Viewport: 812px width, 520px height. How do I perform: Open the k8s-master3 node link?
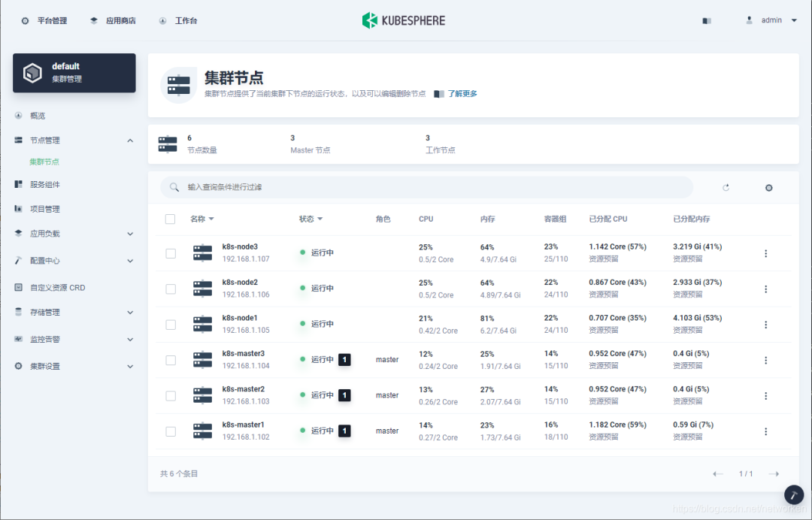pos(244,353)
